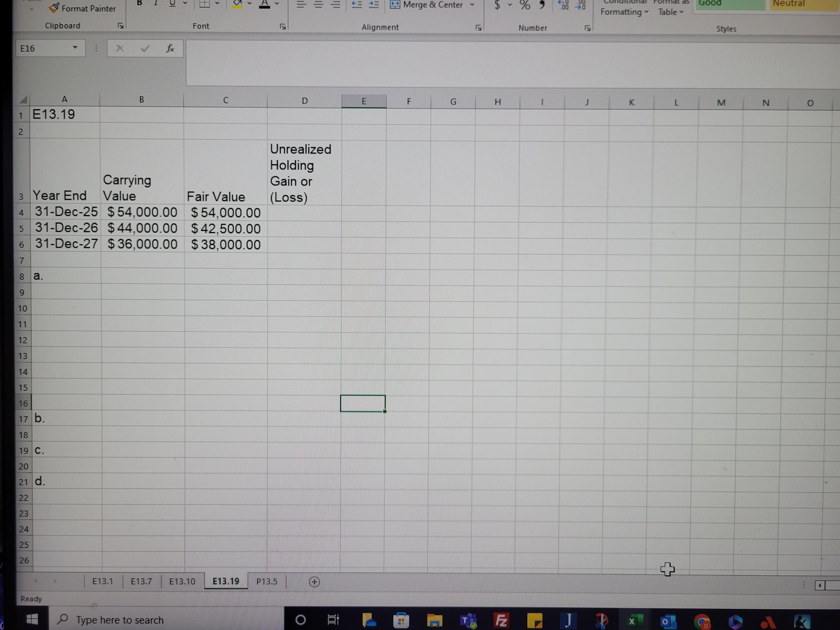Click the Format Painter button
The image size is (840, 630).
82,8
